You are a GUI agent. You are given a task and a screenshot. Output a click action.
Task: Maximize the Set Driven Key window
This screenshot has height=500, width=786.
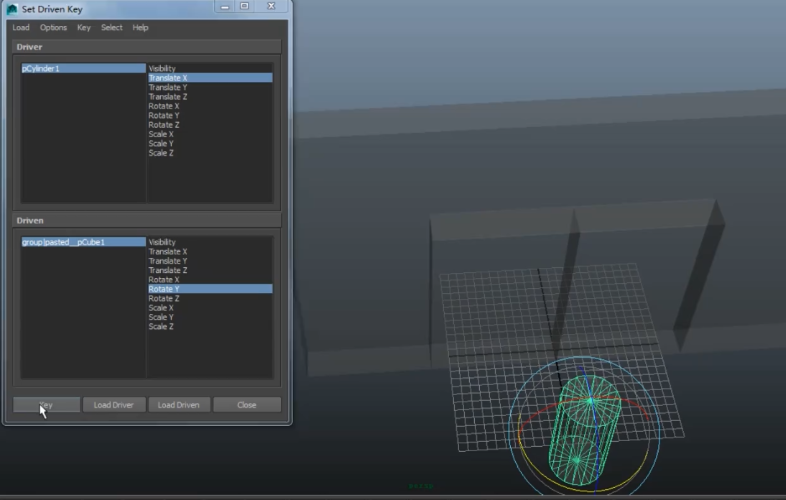(x=245, y=6)
